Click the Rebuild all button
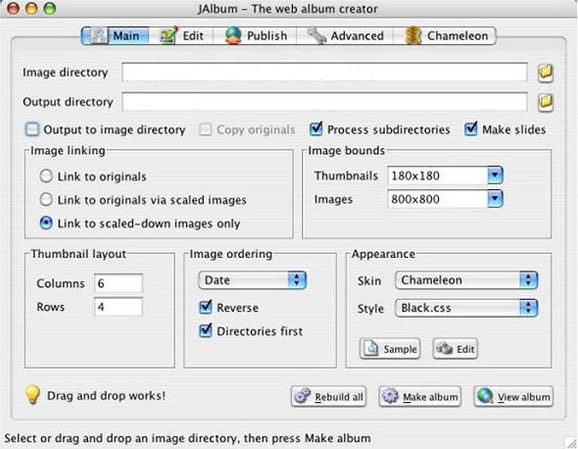 click(328, 397)
